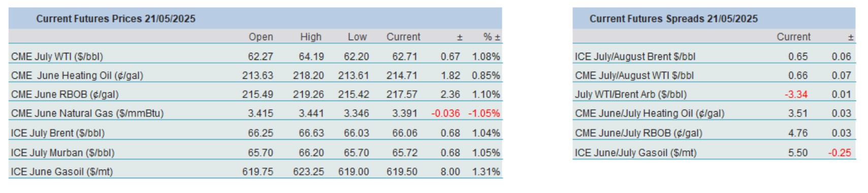Screen dimensions: 868x193
Task: Click the CME June Natural Gas row label
Action: pos(87,113)
